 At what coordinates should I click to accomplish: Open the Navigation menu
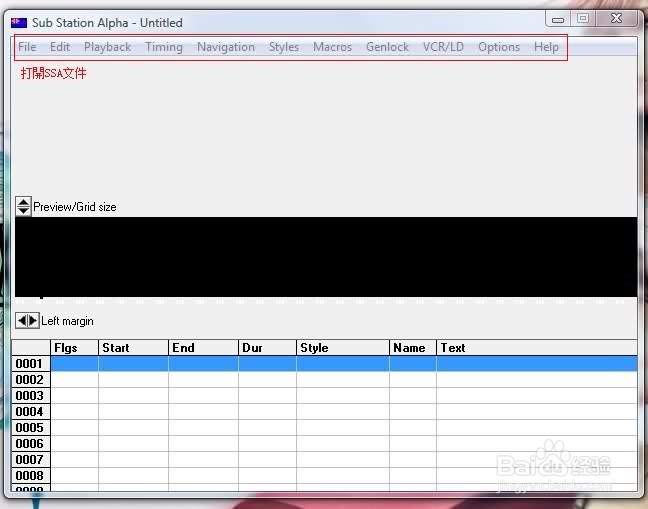click(x=226, y=47)
